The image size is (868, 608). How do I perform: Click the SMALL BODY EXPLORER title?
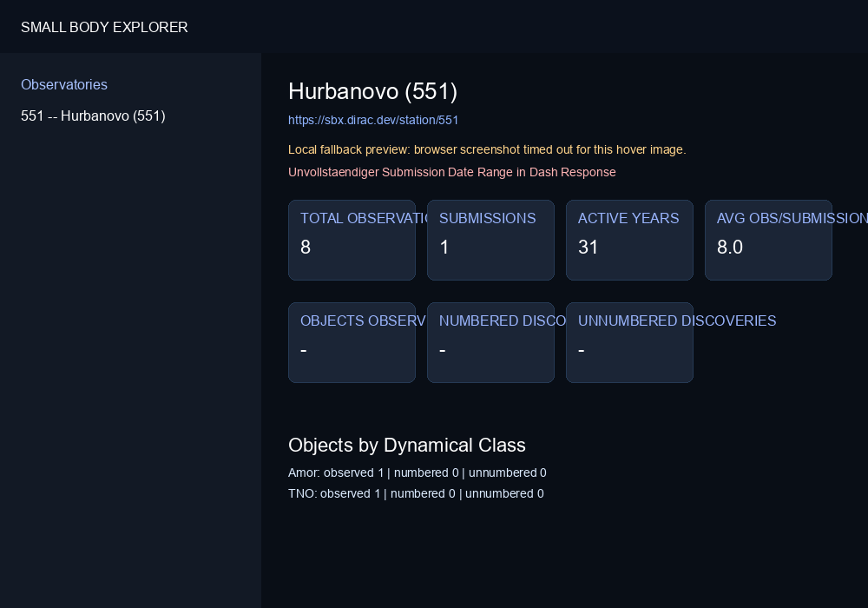pos(104,27)
